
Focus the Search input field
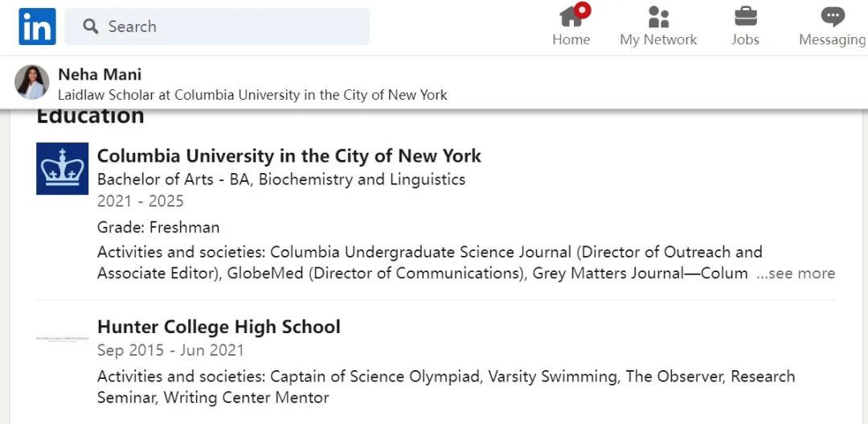pyautogui.click(x=233, y=27)
